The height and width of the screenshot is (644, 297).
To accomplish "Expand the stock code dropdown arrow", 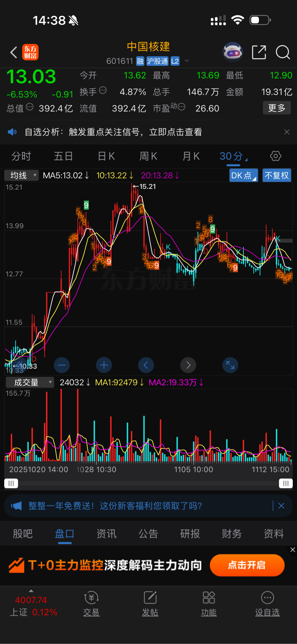I will pyautogui.click(x=187, y=61).
